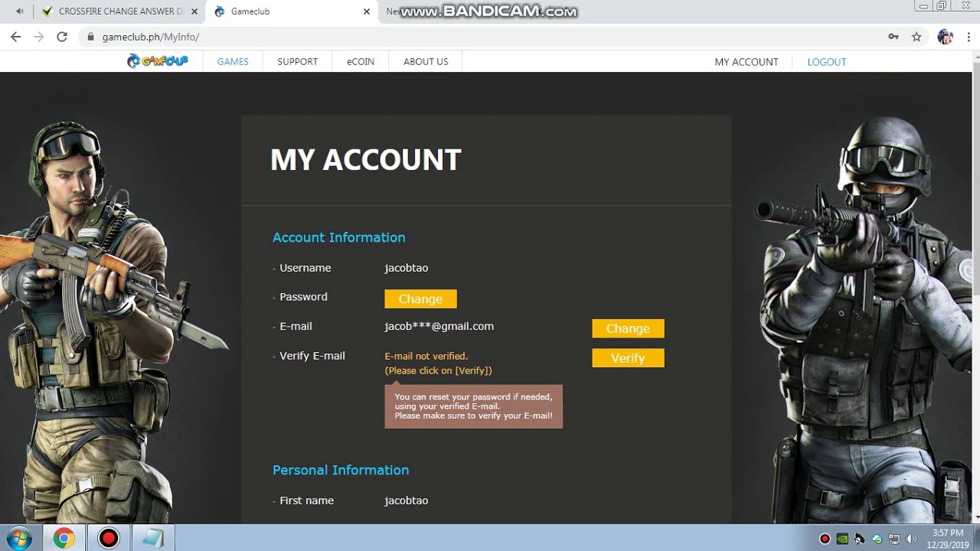Open the Bandicam recorder taskbar icon

pyautogui.click(x=109, y=539)
